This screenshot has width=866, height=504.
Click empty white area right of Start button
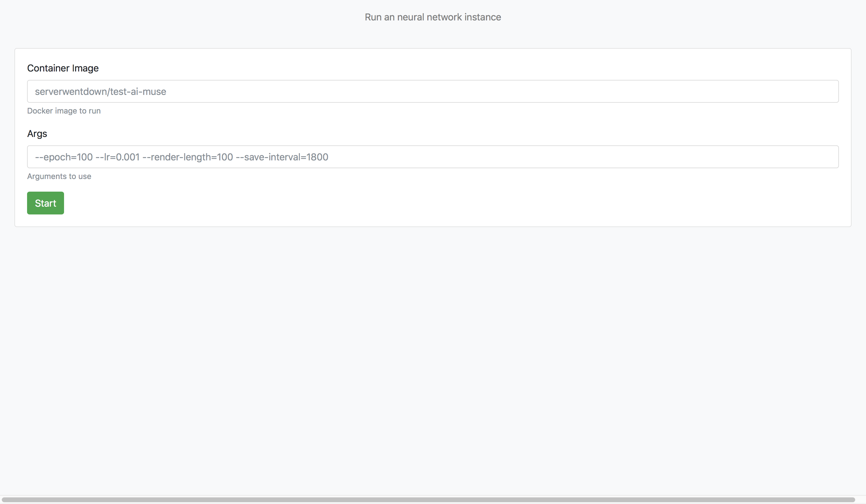(412, 203)
